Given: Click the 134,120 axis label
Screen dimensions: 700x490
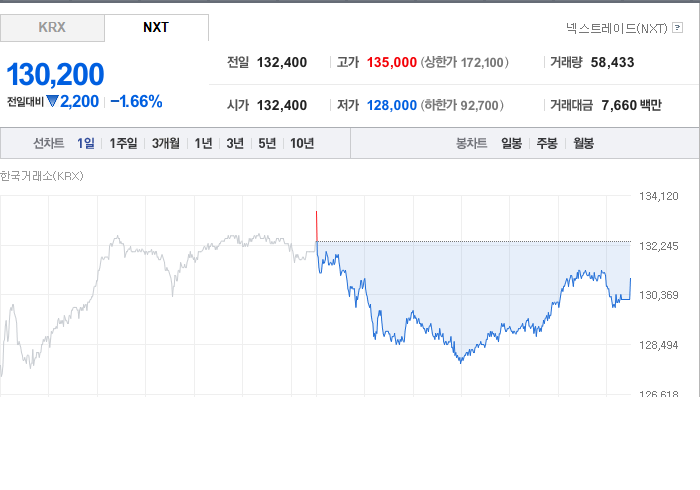Looking at the screenshot, I should tap(658, 196).
